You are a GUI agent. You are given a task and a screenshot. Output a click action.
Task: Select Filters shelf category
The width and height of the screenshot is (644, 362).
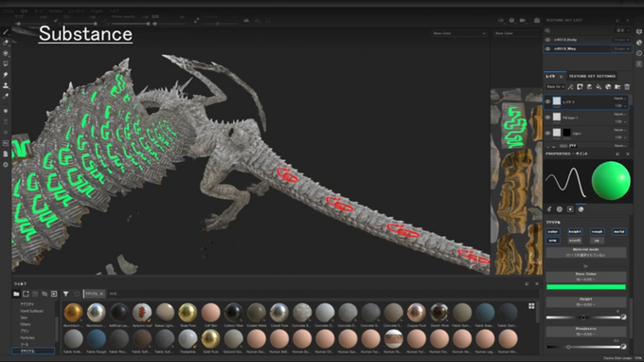25,324
